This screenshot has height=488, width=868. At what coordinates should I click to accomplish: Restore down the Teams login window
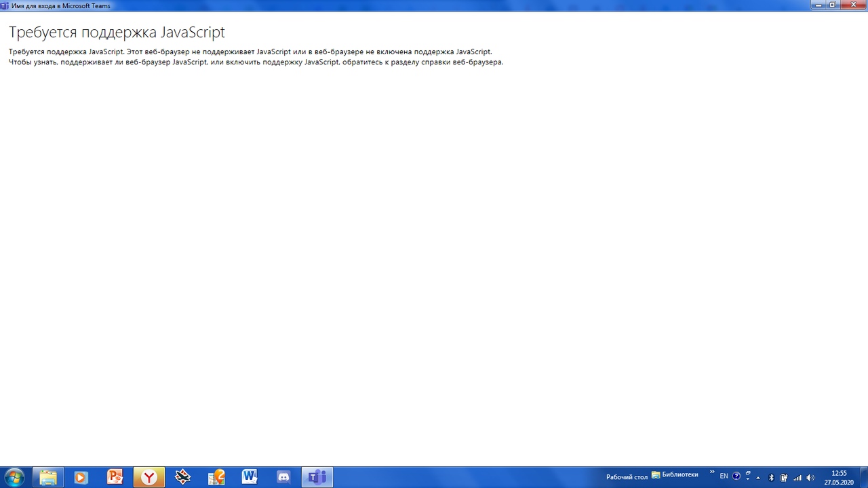pyautogui.click(x=833, y=5)
